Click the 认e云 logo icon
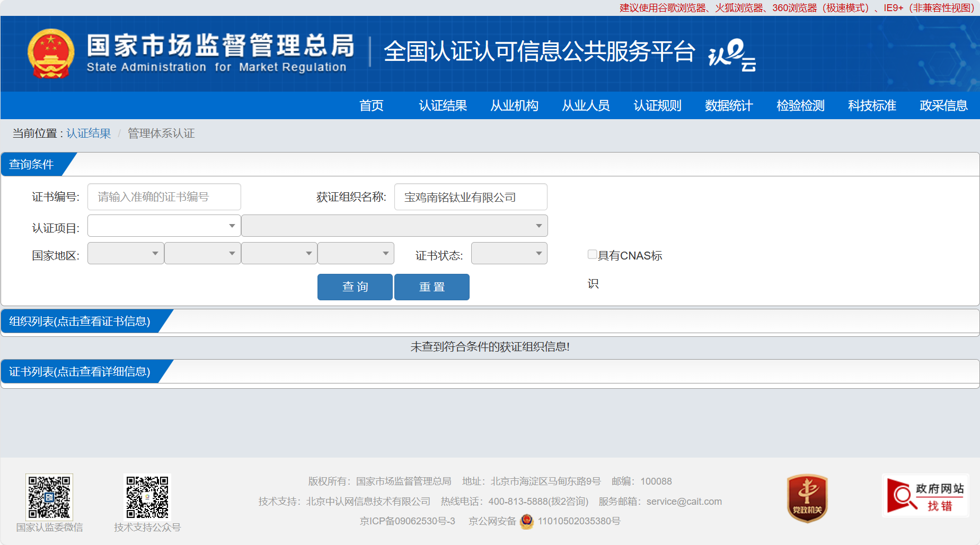Viewport: 980px width, 545px height. (731, 55)
